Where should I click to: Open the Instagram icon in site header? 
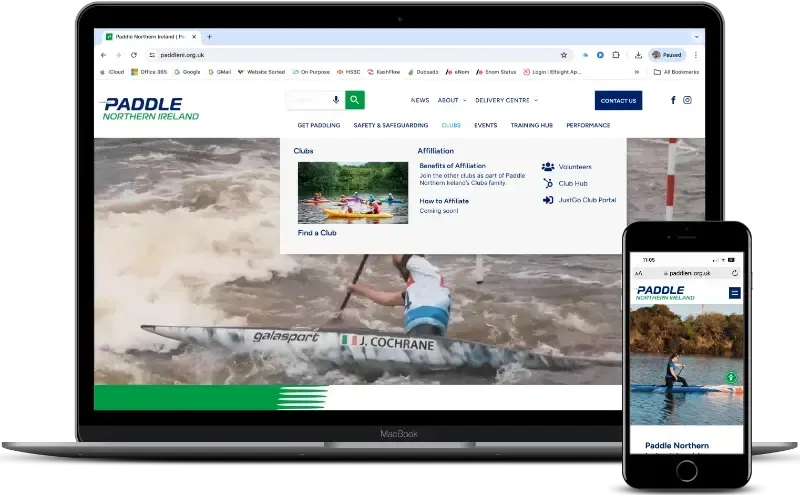pos(687,100)
